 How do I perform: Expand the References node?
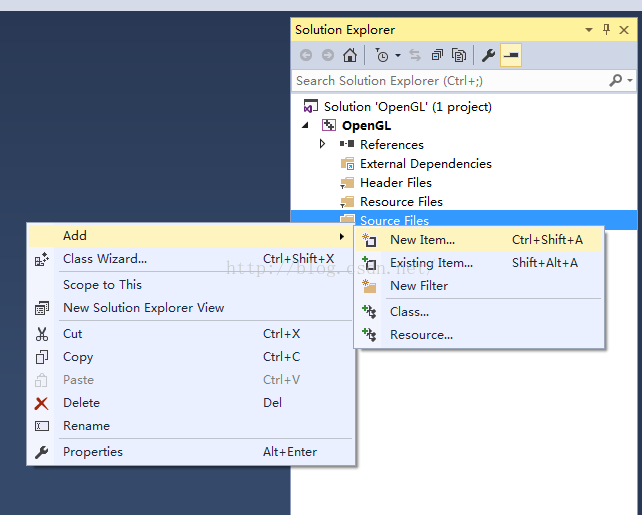(323, 144)
